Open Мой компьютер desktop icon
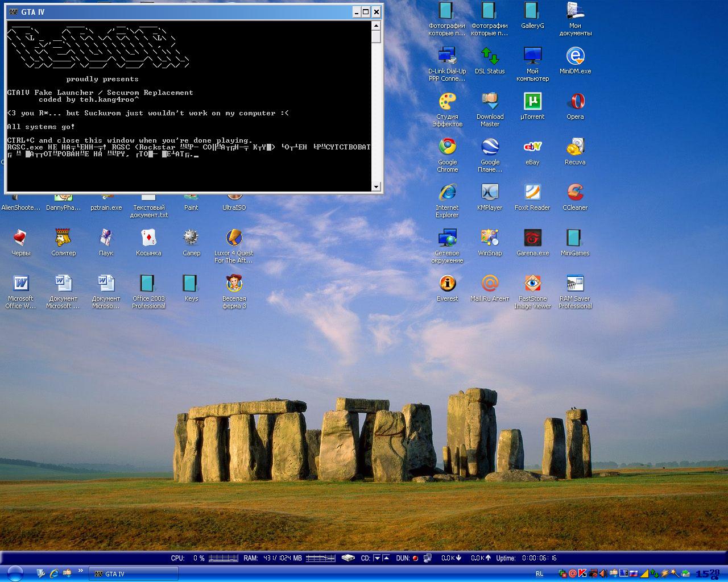728x582 pixels. 532,64
